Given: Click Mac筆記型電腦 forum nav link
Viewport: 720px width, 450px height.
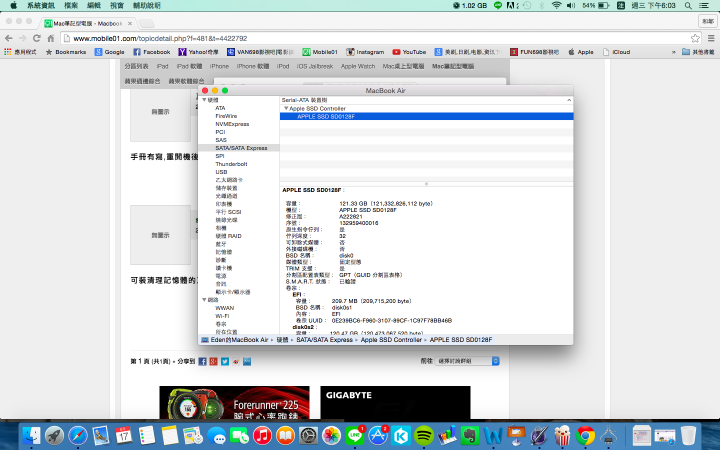Looking at the screenshot, I should 453,66.
